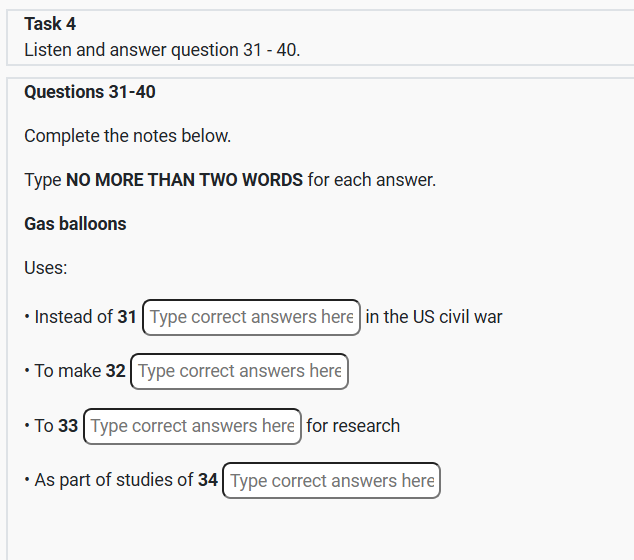Click the "Task 4" heading
Viewport: 634px width, 560px height.
[x=50, y=24]
